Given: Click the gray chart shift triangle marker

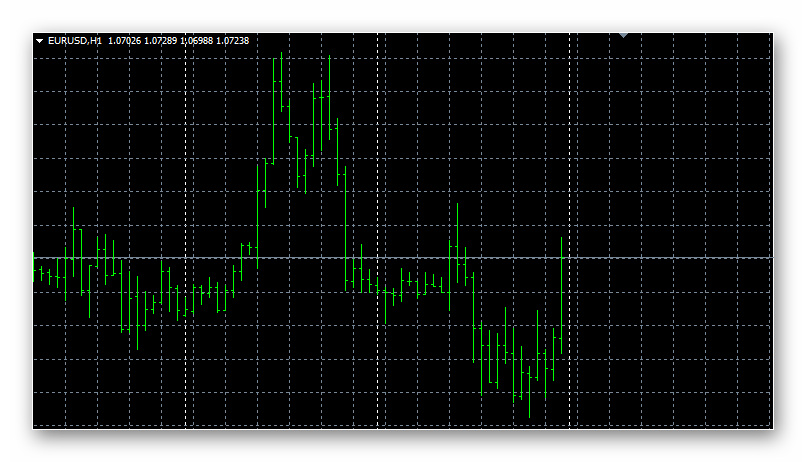Looking at the screenshot, I should click(624, 35).
